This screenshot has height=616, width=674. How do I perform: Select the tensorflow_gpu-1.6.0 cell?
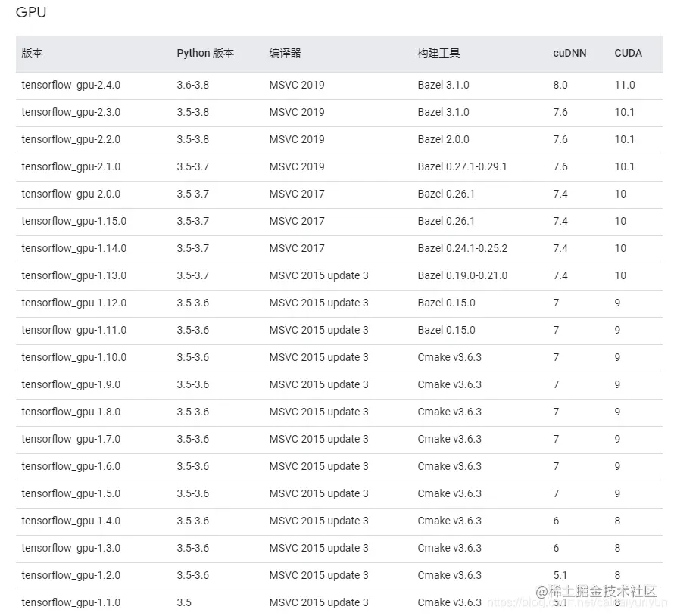point(71,466)
